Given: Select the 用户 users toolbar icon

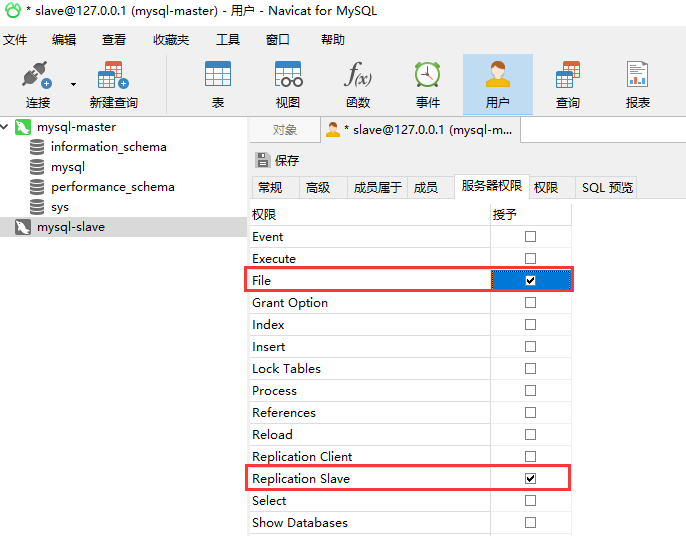Looking at the screenshot, I should (x=498, y=85).
